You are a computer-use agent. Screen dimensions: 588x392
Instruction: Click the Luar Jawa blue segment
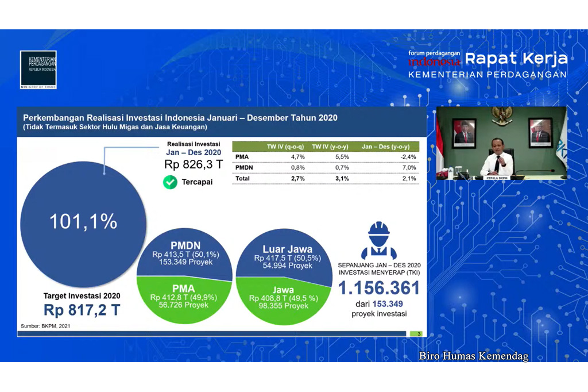tap(285, 257)
